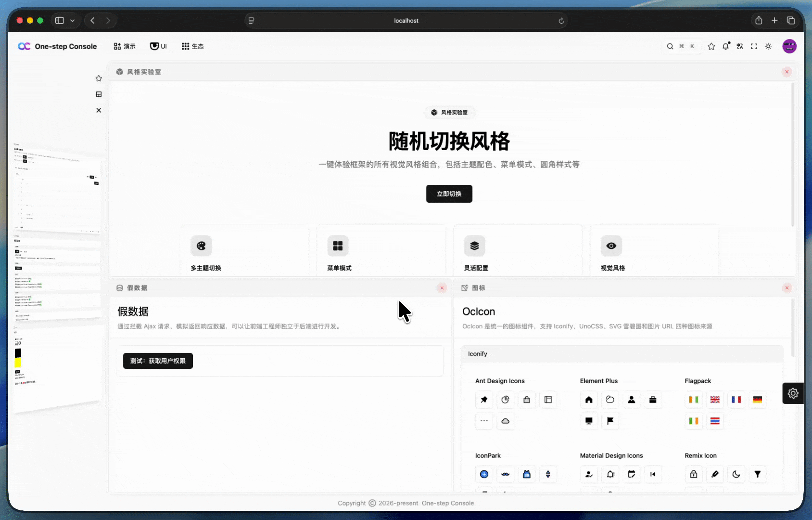The height and width of the screenshot is (520, 812).
Task: Close the sidebar with X icon
Action: click(x=99, y=110)
